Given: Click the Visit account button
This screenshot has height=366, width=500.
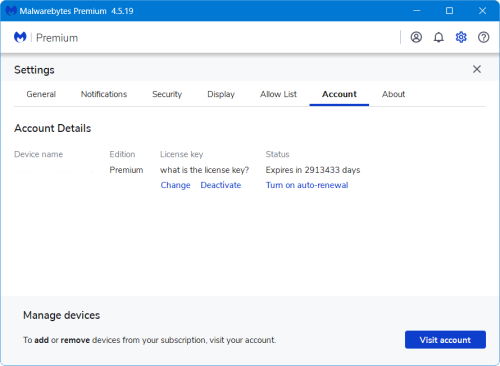Looking at the screenshot, I should [x=445, y=340].
